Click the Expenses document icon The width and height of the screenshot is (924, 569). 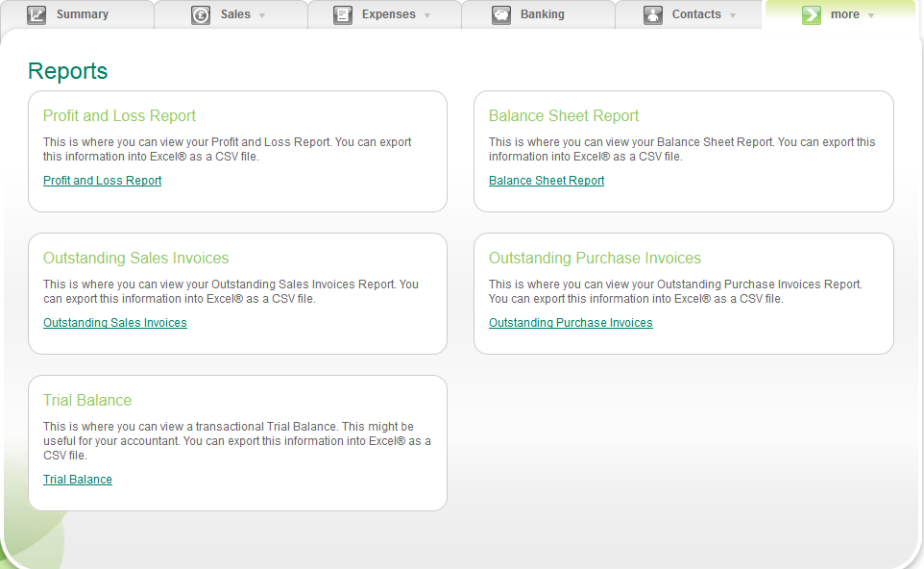tap(343, 14)
